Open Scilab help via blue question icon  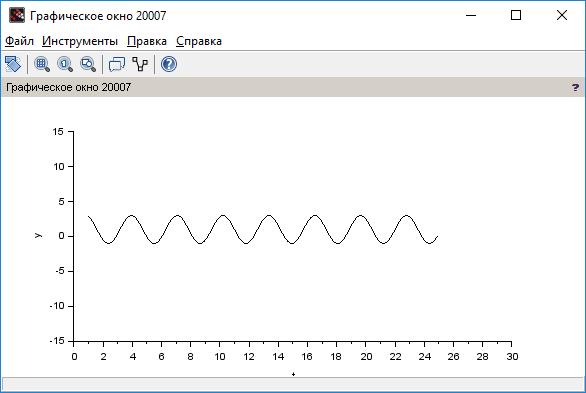click(169, 64)
